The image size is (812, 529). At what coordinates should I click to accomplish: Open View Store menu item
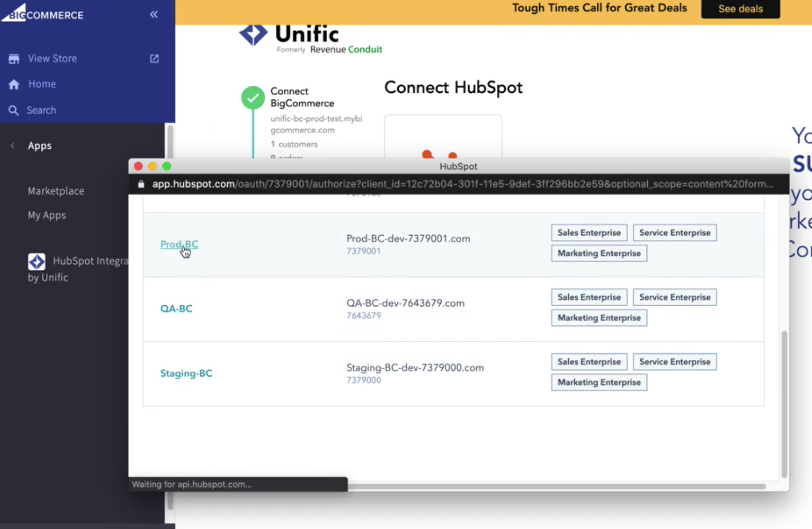coord(52,59)
